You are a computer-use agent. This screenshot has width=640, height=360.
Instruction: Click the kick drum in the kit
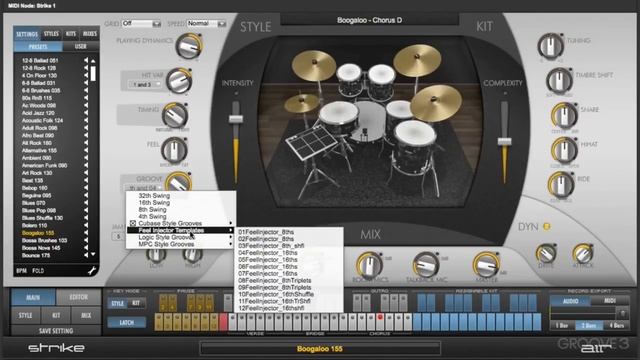[x=369, y=122]
